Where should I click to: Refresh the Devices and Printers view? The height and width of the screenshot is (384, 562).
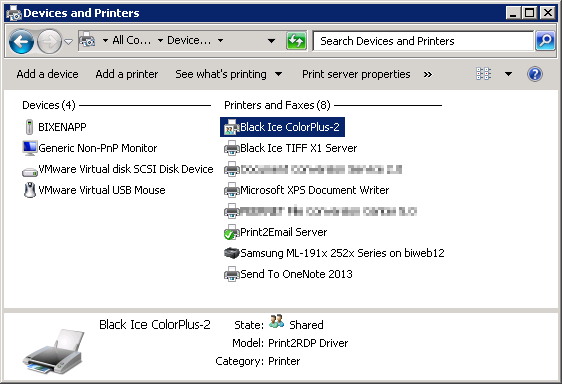[296, 41]
